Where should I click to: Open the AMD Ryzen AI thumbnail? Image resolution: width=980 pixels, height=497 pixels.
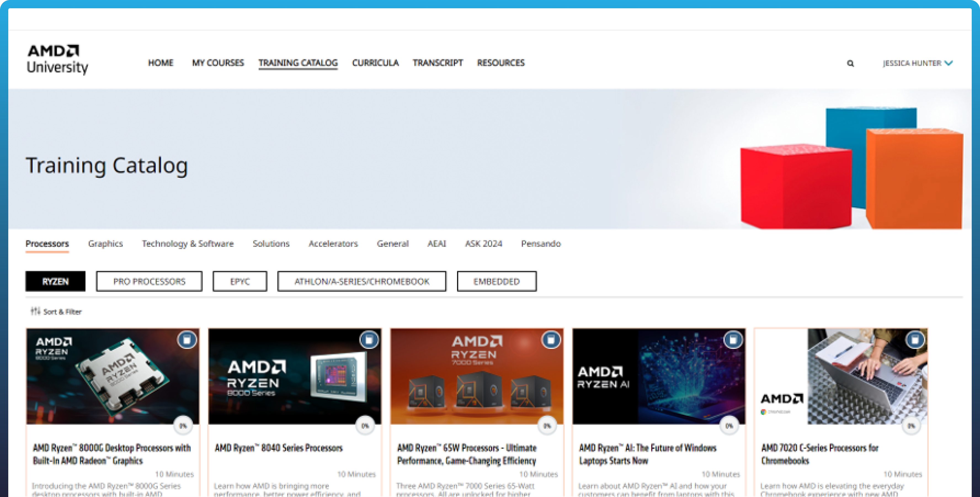coord(659,377)
